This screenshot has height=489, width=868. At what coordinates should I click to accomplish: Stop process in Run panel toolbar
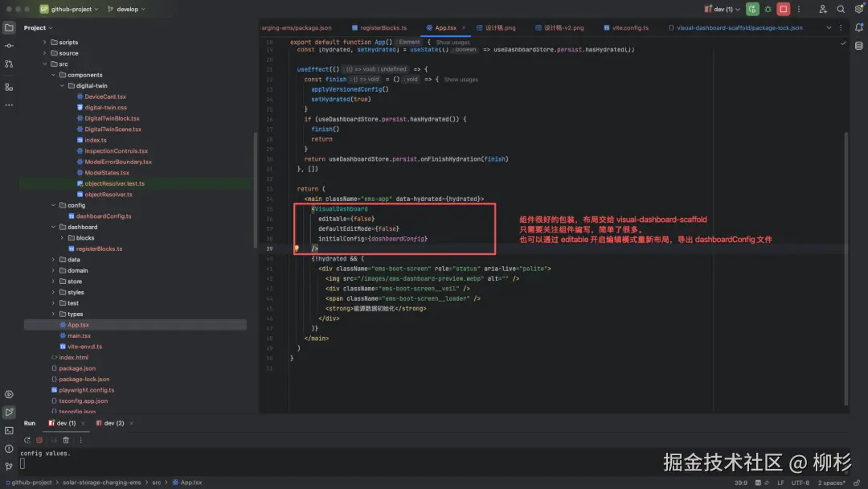(39, 440)
